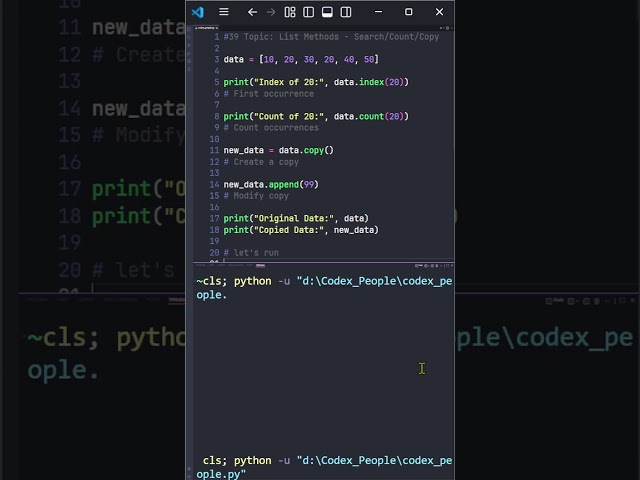Image resolution: width=640 pixels, height=480 pixels.
Task: Minimize the VS Code window
Action: [378, 12]
